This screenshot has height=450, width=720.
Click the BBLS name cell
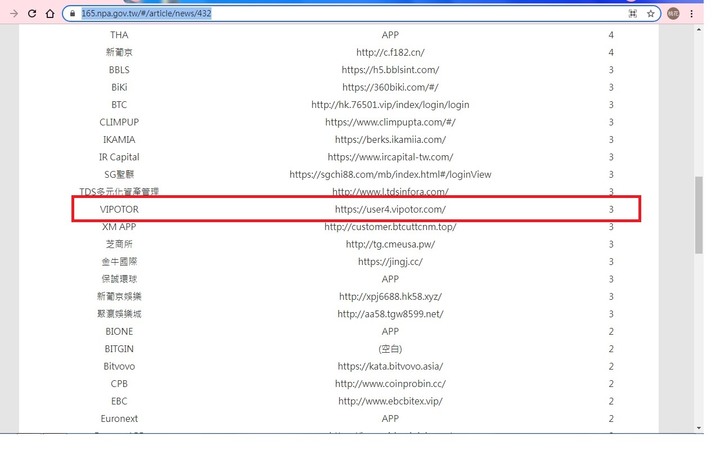coord(119,70)
